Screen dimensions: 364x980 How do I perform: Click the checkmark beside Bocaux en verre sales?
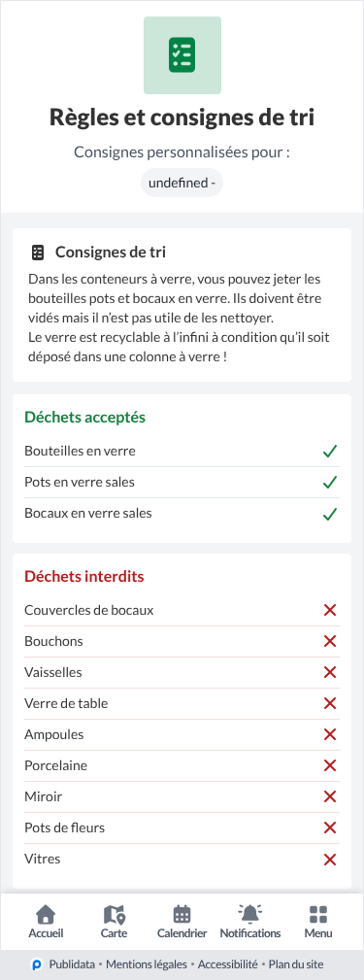[330, 515]
